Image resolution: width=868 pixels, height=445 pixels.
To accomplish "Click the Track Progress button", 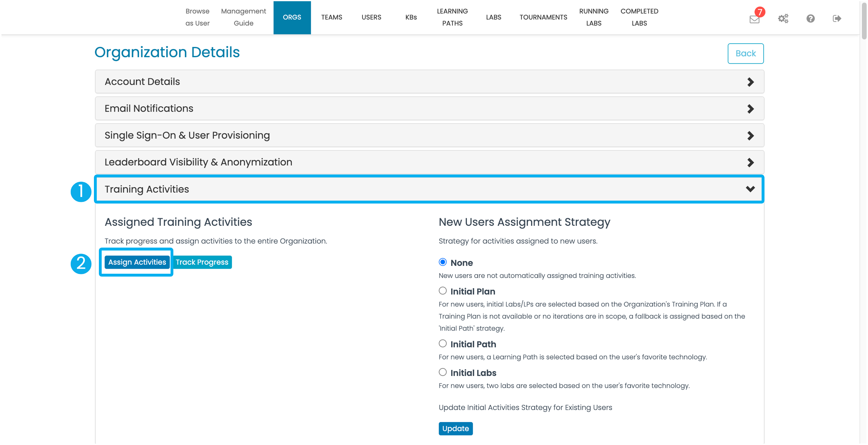I will [x=202, y=262].
